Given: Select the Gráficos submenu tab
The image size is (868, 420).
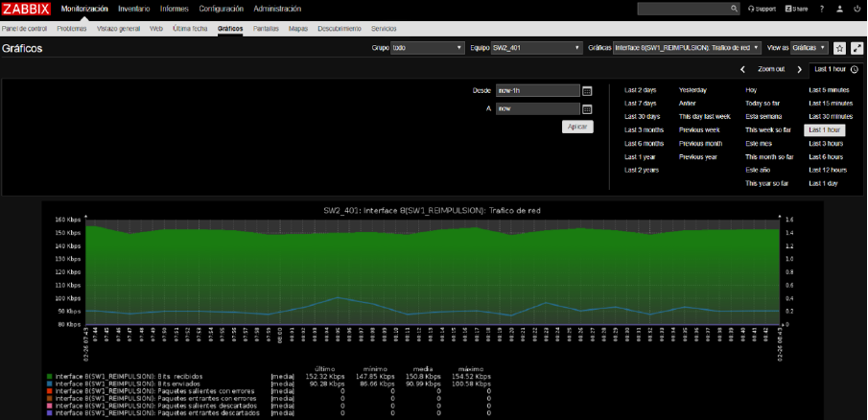Looking at the screenshot, I should click(230, 29).
